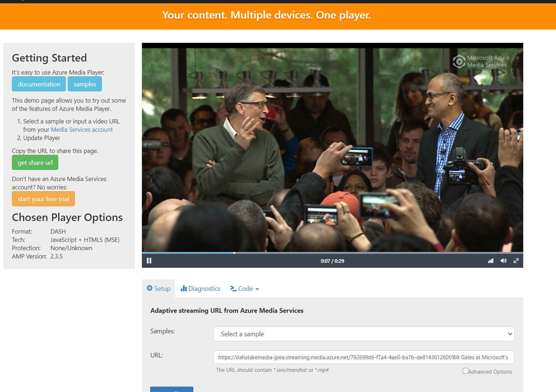Open the documentation button
The width and height of the screenshot is (556, 392).
point(39,84)
